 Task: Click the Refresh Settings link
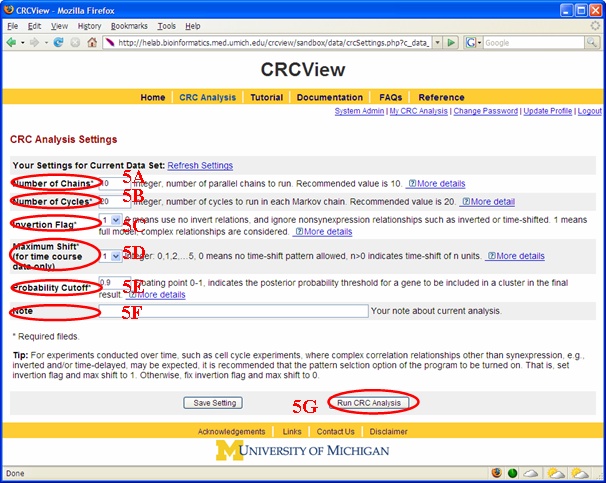tap(200, 165)
